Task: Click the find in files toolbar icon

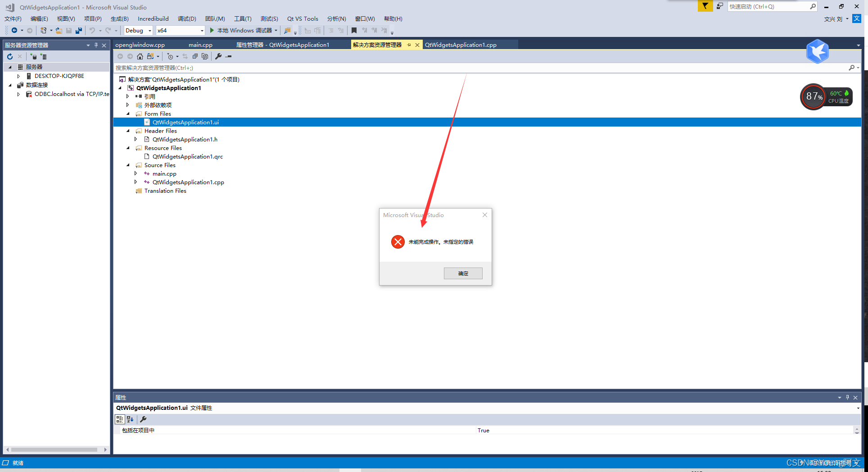Action: click(x=287, y=31)
